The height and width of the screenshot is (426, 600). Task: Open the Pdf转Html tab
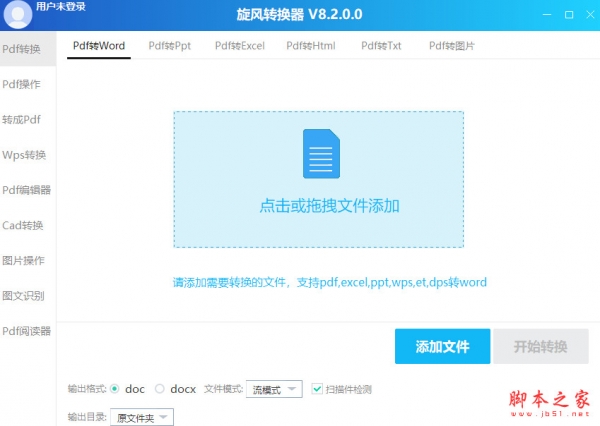tap(311, 46)
